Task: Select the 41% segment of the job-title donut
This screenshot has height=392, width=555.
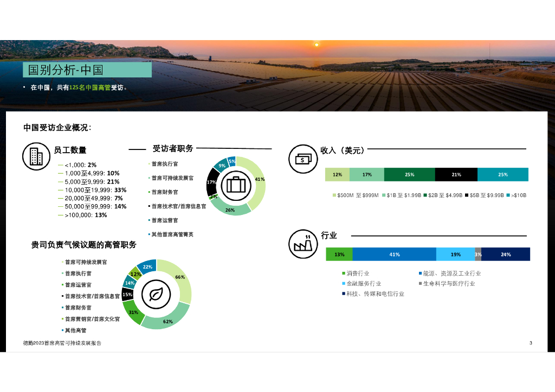Action: (x=257, y=182)
